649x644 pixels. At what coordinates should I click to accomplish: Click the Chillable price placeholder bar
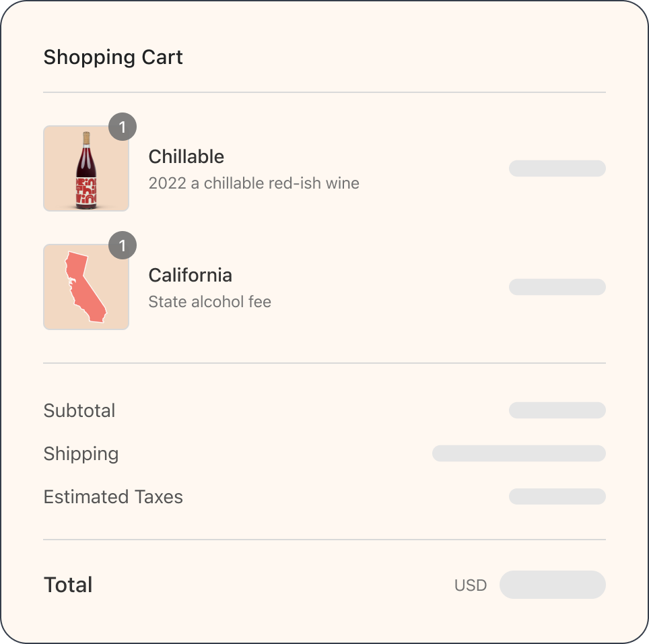[557, 168]
